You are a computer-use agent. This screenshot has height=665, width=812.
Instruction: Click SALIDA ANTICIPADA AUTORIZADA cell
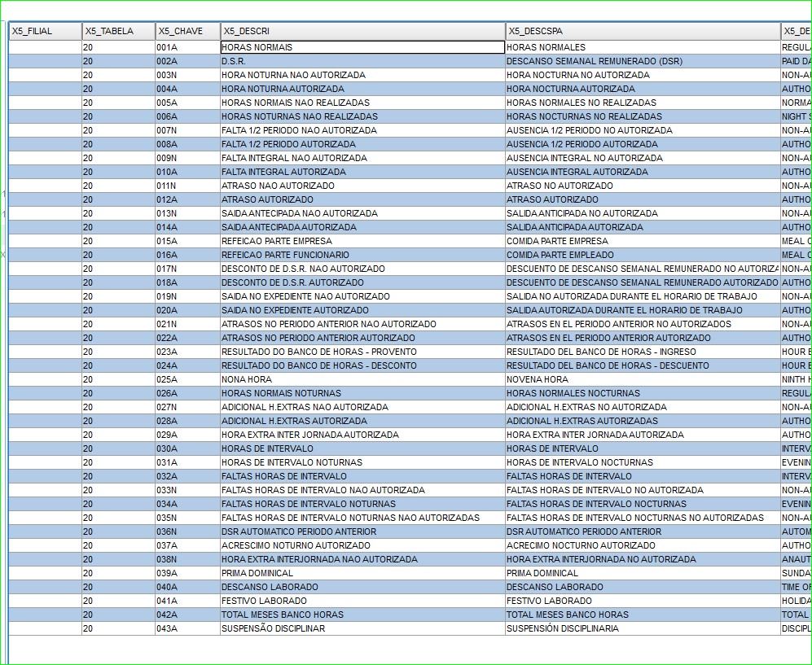643,227
